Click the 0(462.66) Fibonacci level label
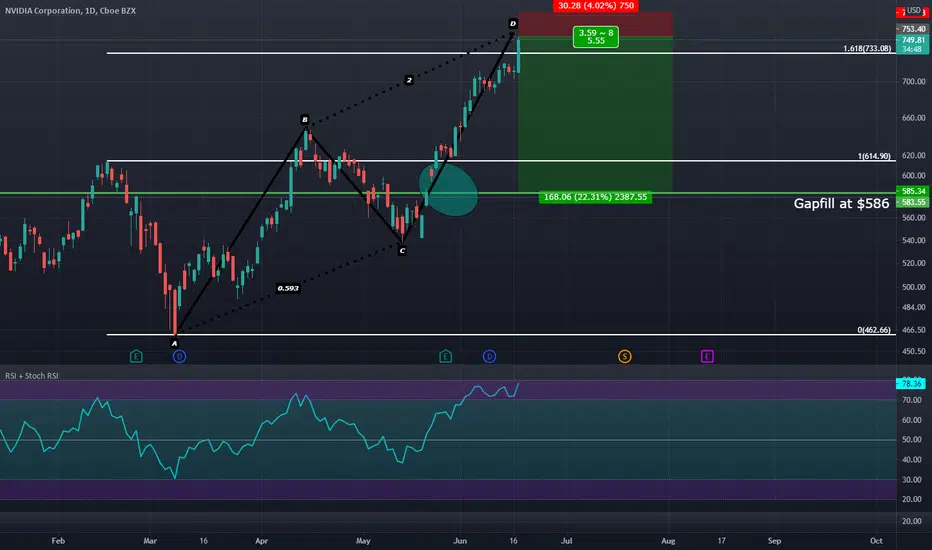 [874, 329]
